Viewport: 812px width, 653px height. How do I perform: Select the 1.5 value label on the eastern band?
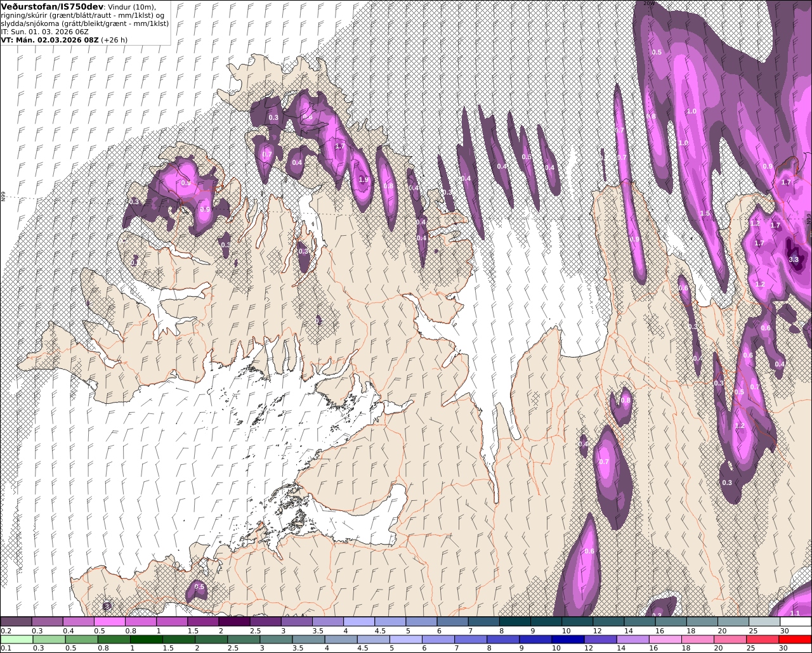click(705, 214)
